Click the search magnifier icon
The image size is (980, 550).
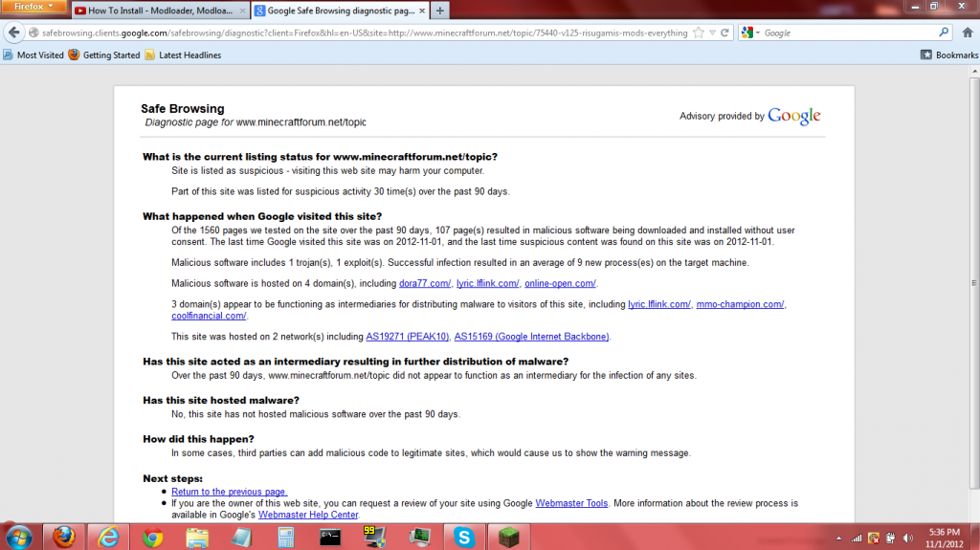point(944,33)
